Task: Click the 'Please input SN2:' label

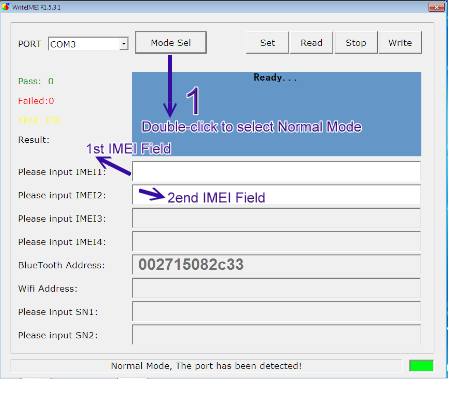Action: tap(58, 335)
